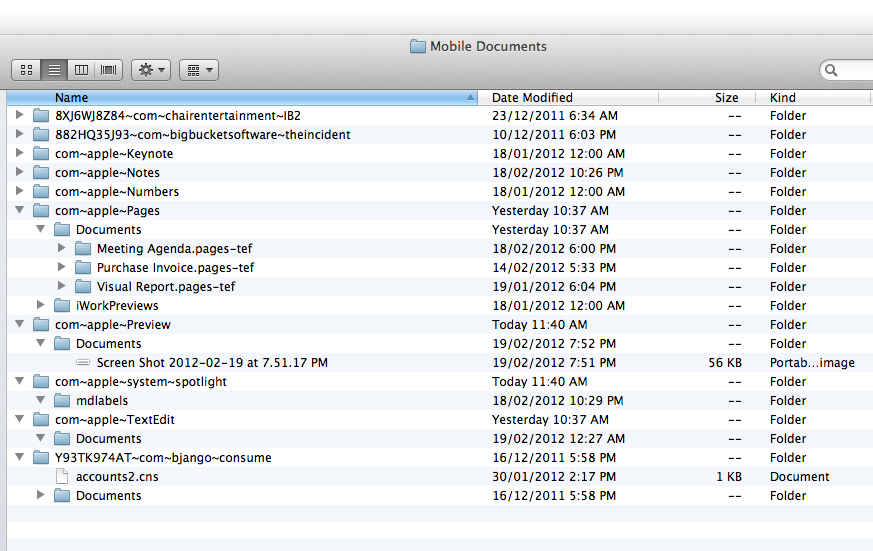Click the Meeting Agenda.pages-tef folder icon

[x=84, y=248]
